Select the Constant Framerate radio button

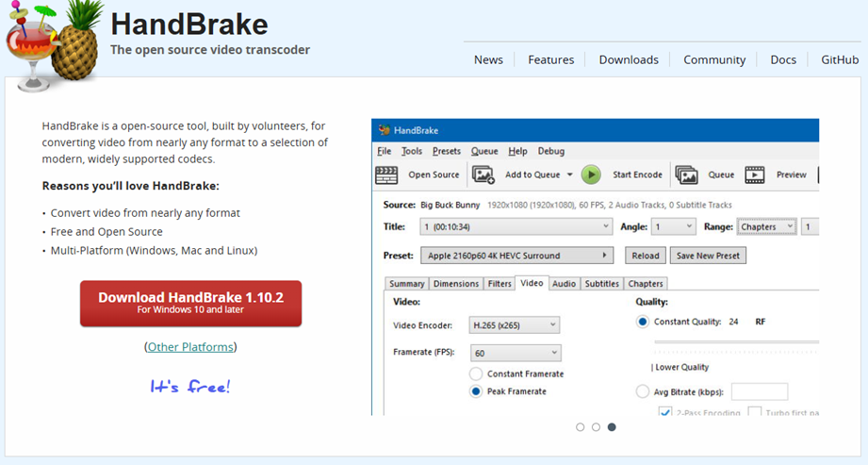477,374
